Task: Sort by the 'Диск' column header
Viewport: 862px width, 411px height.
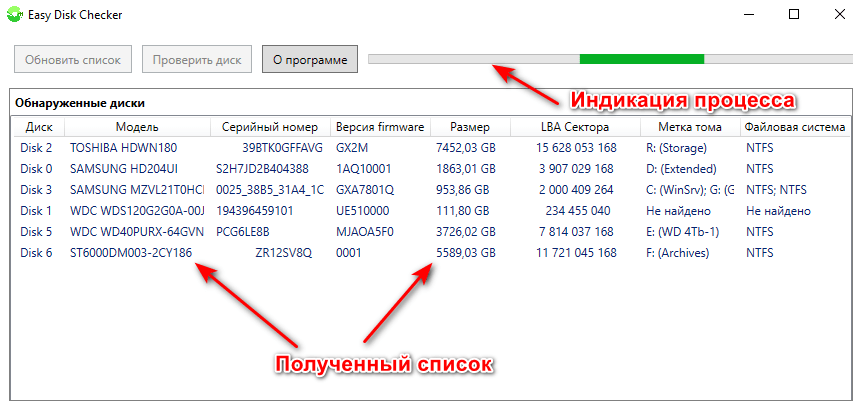Action: (x=39, y=127)
